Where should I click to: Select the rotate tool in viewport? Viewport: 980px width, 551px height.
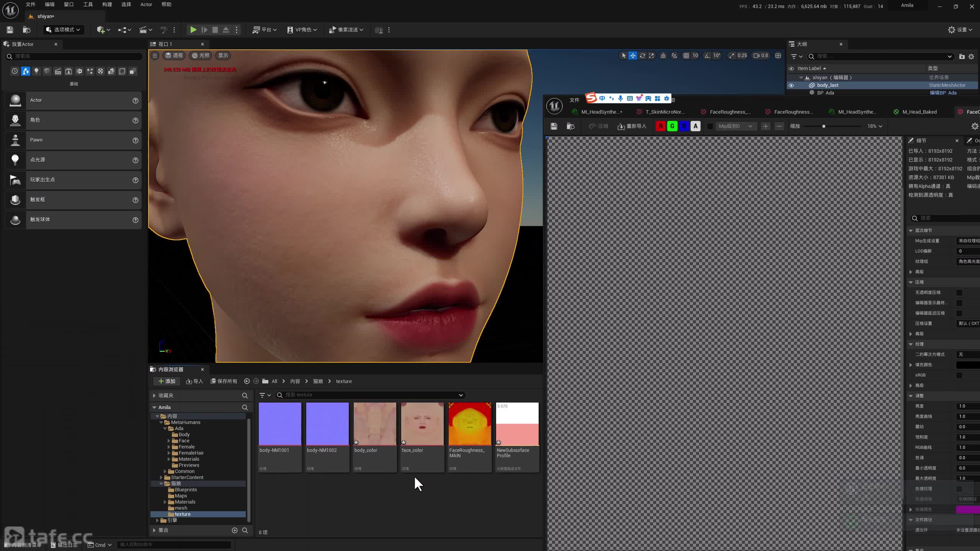[642, 55]
